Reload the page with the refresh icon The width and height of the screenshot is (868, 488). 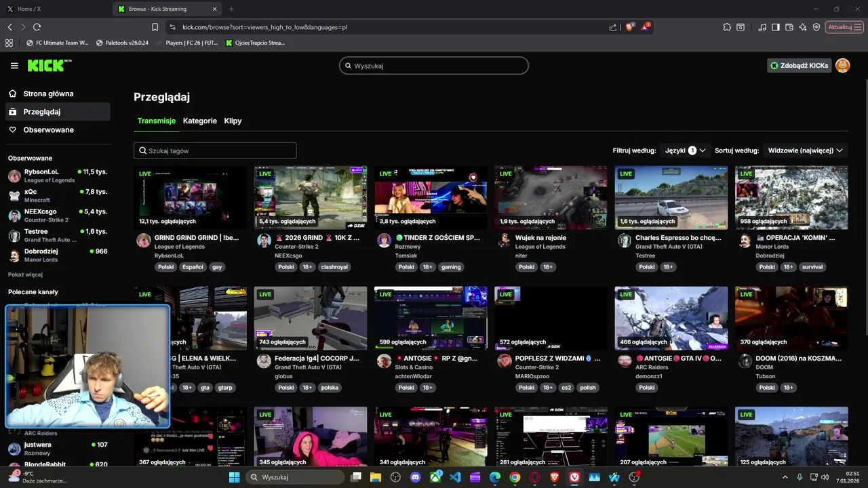tap(37, 27)
